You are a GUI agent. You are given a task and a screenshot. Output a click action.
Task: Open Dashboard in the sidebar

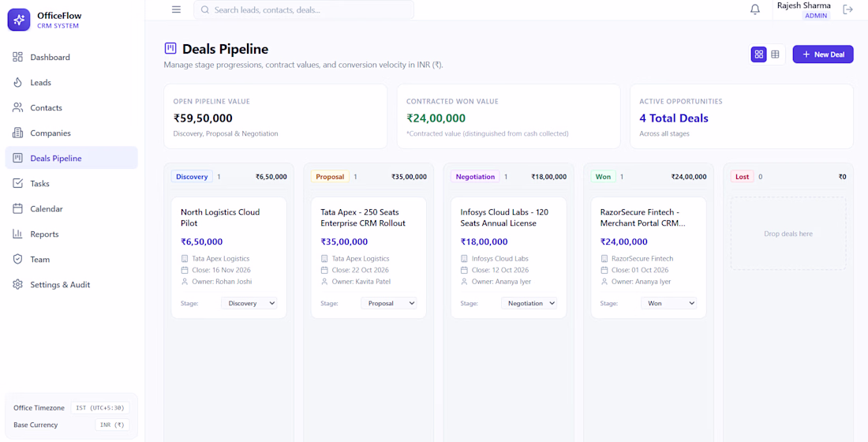71,57
